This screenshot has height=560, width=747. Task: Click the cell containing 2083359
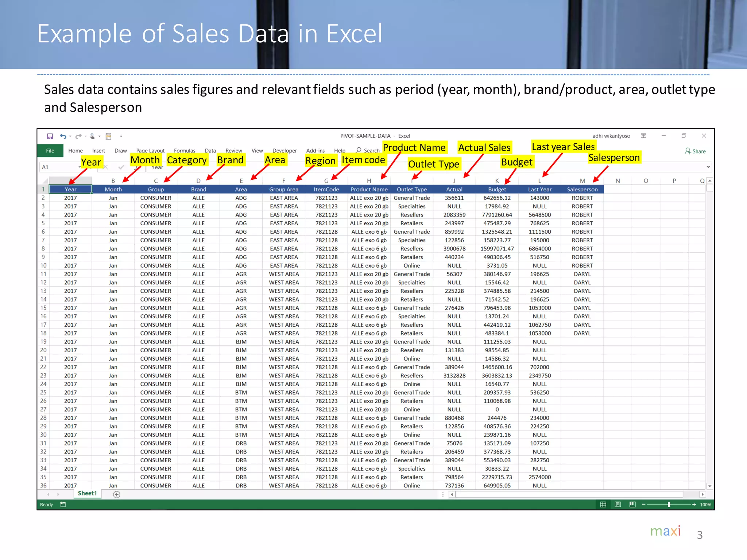[x=454, y=215]
